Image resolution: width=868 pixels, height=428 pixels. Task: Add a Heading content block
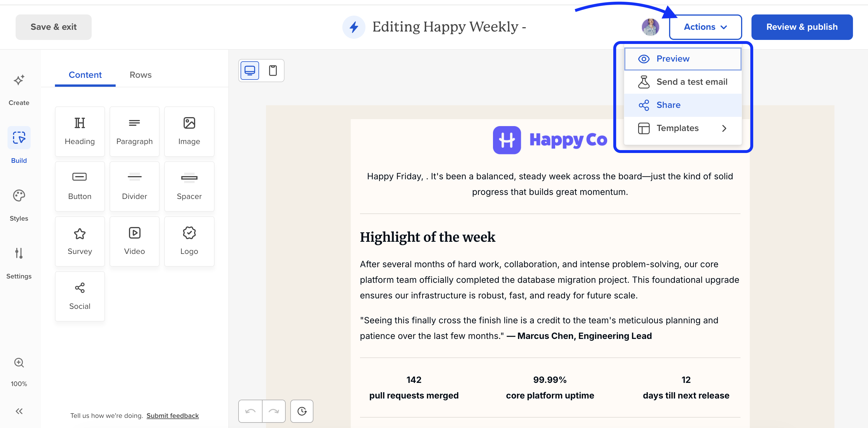tap(80, 131)
